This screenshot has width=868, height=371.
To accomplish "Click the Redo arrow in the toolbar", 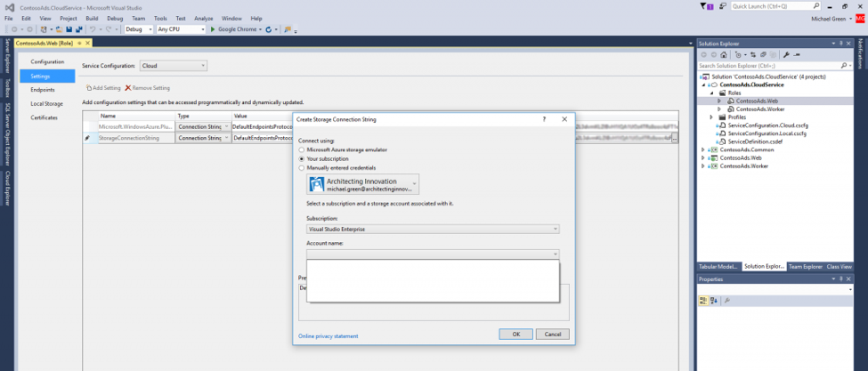I will click(x=109, y=29).
